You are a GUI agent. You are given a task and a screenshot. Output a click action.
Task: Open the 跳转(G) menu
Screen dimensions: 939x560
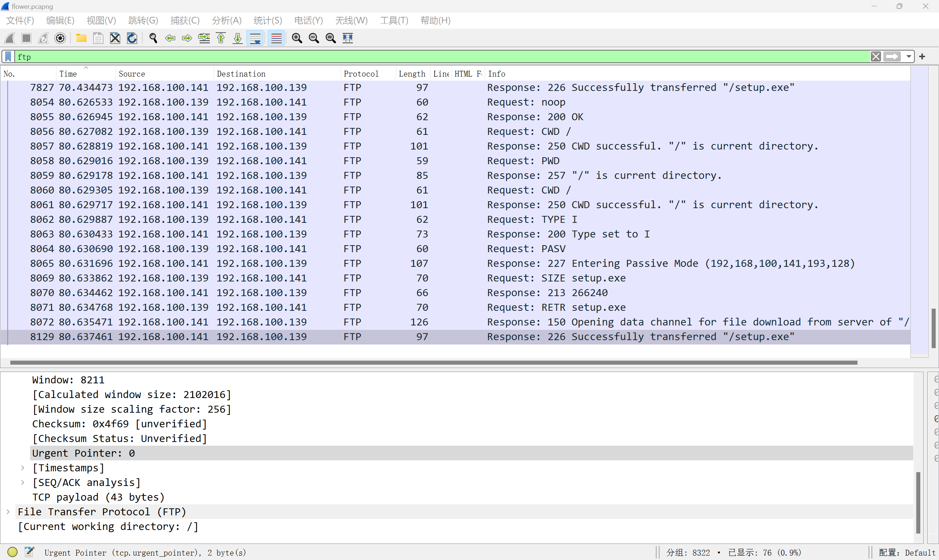(x=143, y=21)
